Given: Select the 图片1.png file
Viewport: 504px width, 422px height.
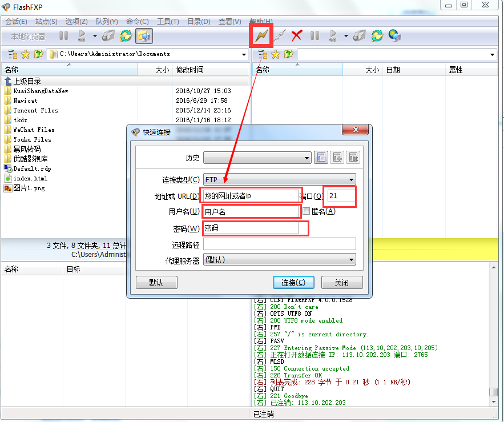Looking at the screenshot, I should click(29, 188).
